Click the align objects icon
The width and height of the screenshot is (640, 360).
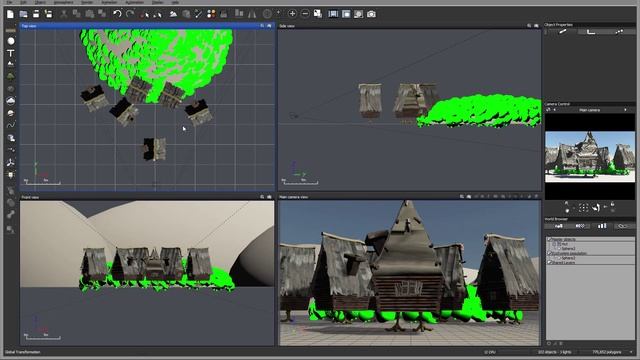point(239,14)
